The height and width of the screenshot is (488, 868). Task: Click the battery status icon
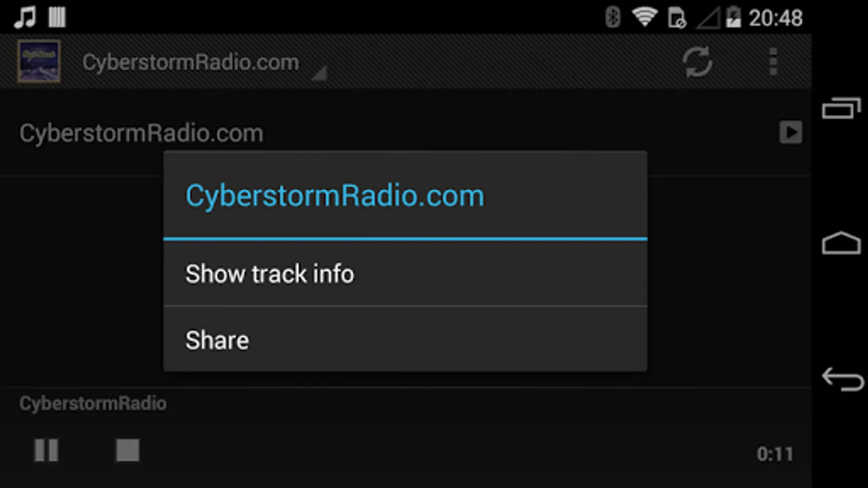pyautogui.click(x=733, y=17)
